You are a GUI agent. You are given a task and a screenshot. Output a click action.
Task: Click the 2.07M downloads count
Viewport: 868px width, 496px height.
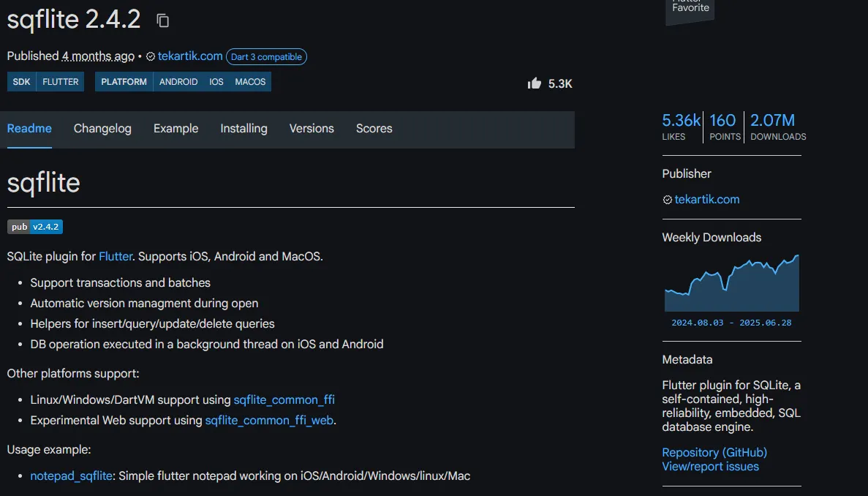[x=778, y=127]
